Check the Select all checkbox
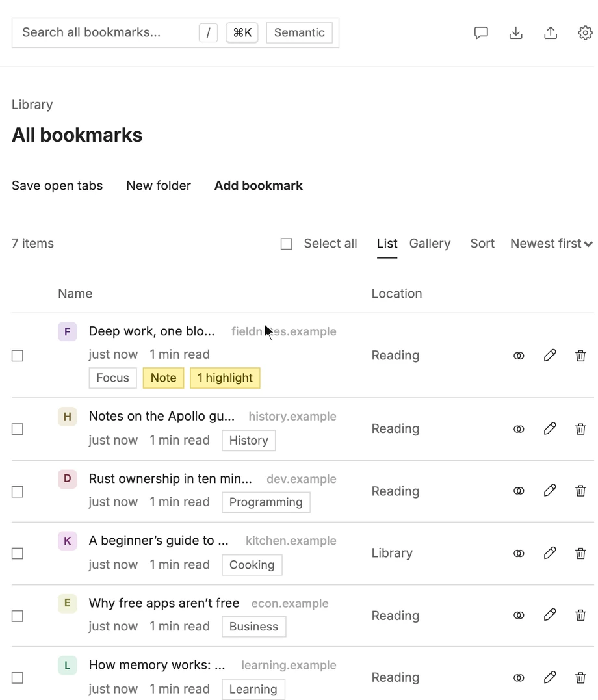The width and height of the screenshot is (598, 700). pyautogui.click(x=286, y=244)
